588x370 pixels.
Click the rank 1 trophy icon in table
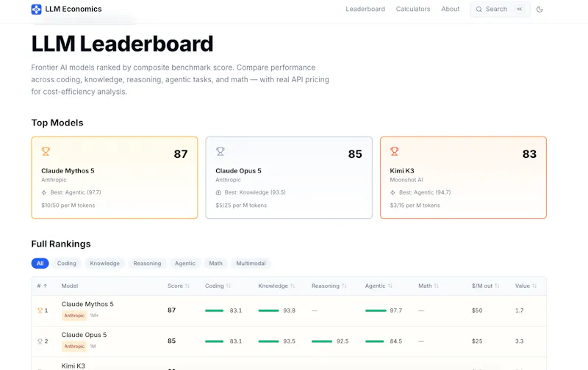40,311
